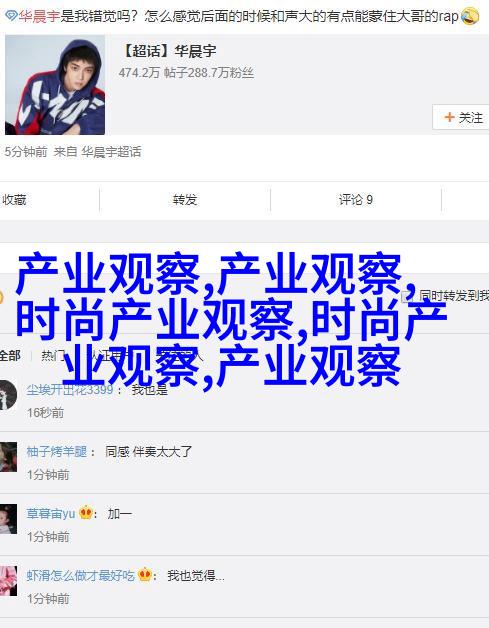Open the 华晨宇 super-topic cover photo
The height and width of the screenshot is (628, 489).
click(x=55, y=85)
